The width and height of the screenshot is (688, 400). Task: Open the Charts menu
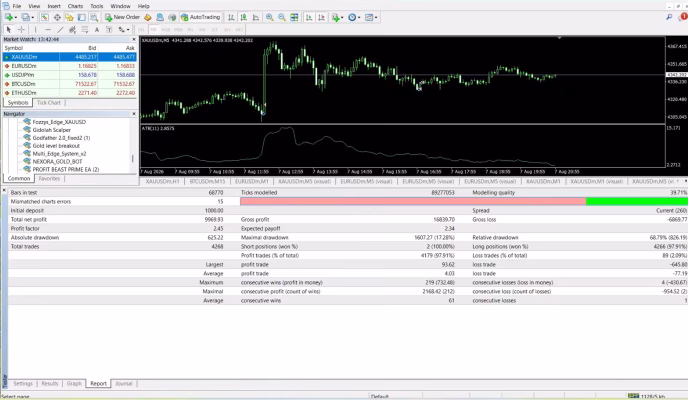click(75, 6)
